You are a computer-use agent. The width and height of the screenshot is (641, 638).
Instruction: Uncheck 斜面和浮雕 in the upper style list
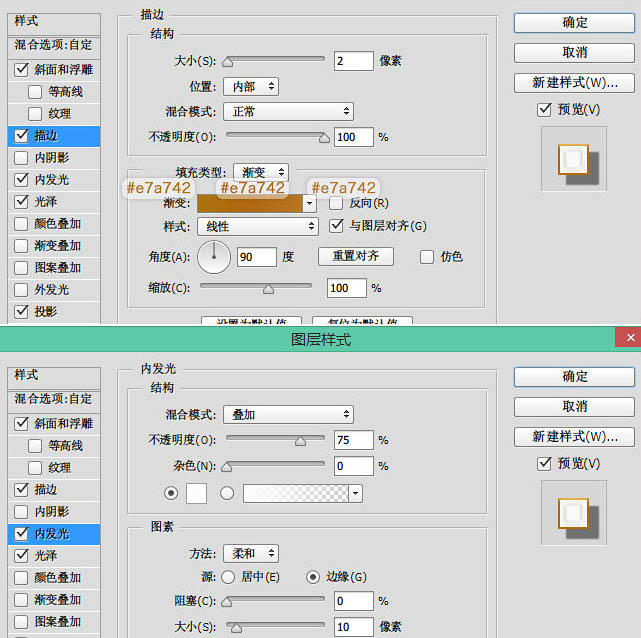click(21, 69)
